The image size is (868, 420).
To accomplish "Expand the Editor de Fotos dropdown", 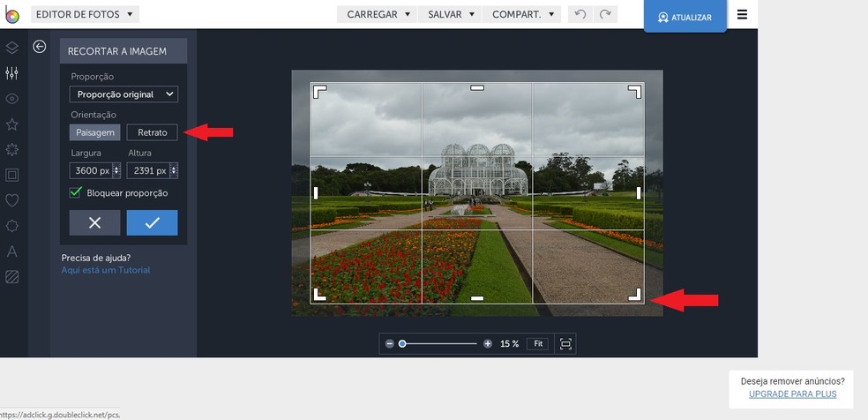I will (x=85, y=14).
